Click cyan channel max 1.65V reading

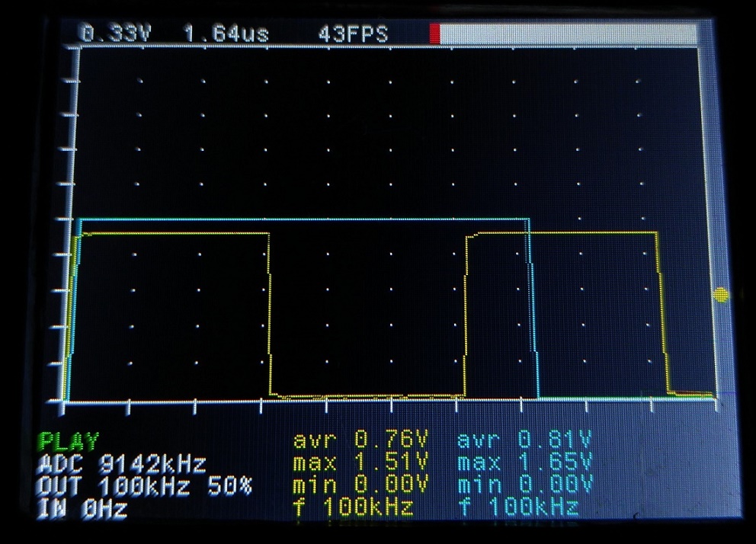coord(524,462)
